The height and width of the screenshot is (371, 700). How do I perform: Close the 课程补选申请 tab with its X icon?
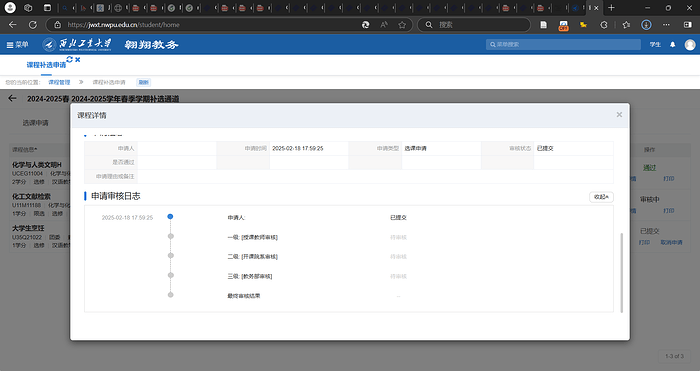point(78,59)
